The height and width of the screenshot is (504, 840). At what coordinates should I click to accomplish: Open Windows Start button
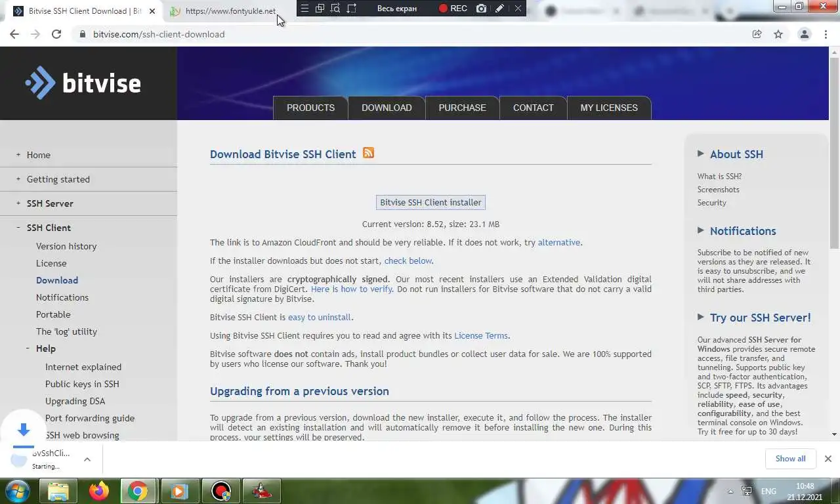click(x=18, y=491)
